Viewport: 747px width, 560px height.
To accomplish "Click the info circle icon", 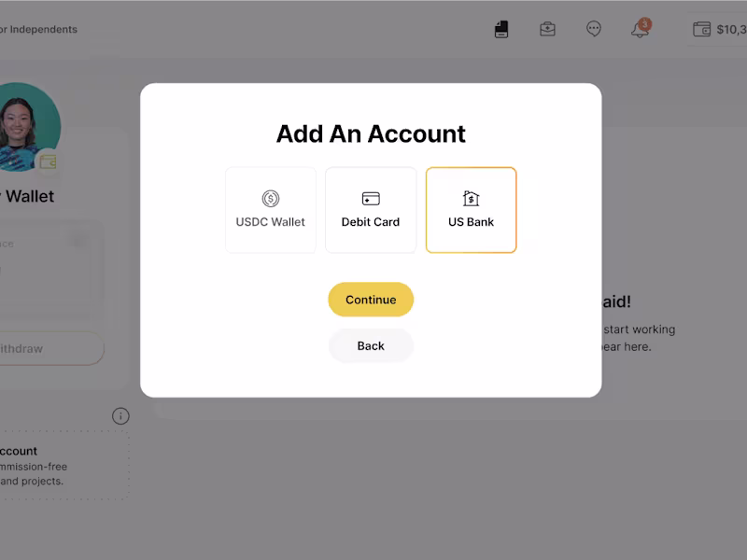I will click(x=120, y=416).
